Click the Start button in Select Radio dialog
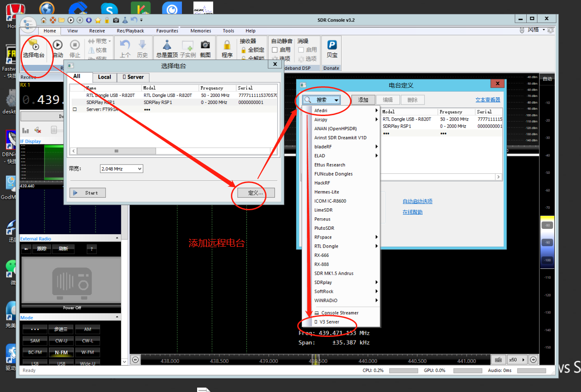 (88, 193)
